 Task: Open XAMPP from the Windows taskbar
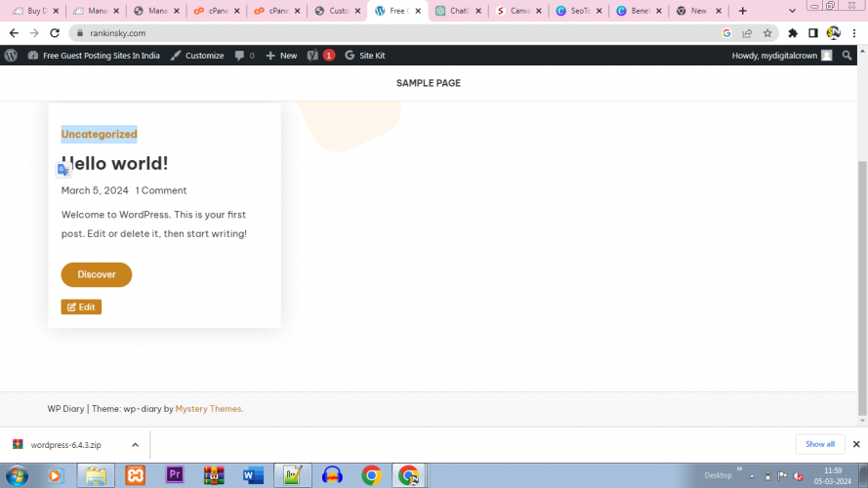pyautogui.click(x=135, y=475)
